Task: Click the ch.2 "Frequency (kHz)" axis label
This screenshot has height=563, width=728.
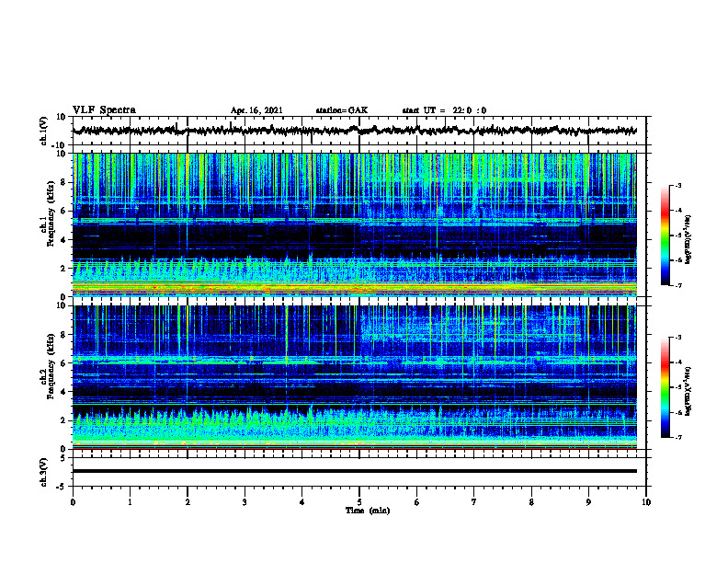Action: 51,366
